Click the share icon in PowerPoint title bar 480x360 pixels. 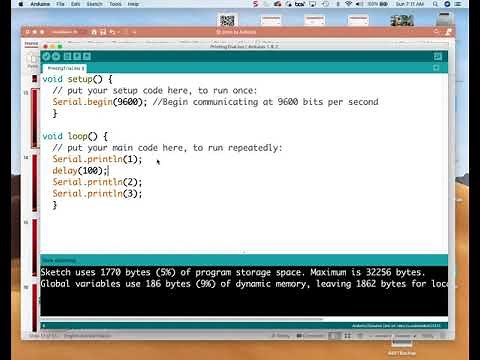[449, 32]
